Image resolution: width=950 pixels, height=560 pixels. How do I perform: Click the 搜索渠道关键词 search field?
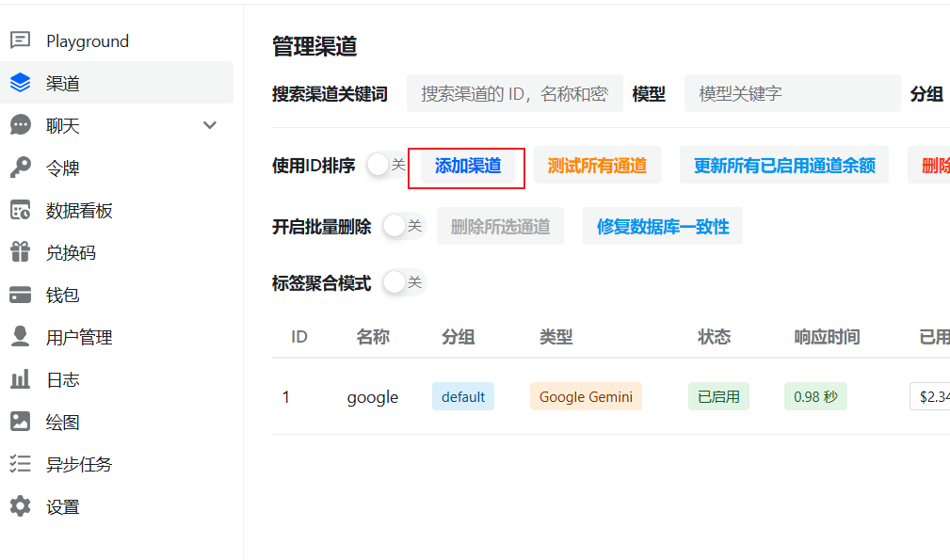(514, 93)
